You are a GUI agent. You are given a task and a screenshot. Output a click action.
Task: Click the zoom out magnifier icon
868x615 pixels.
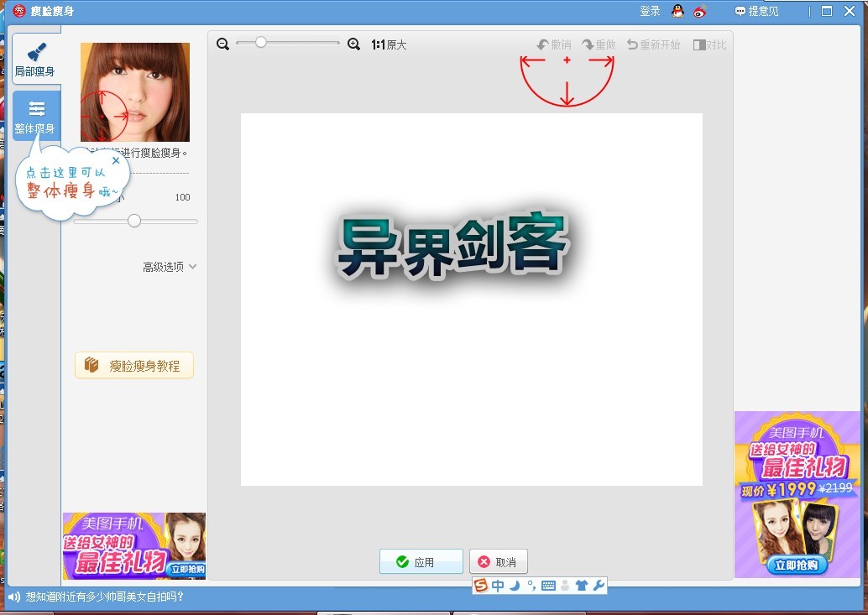[222, 44]
